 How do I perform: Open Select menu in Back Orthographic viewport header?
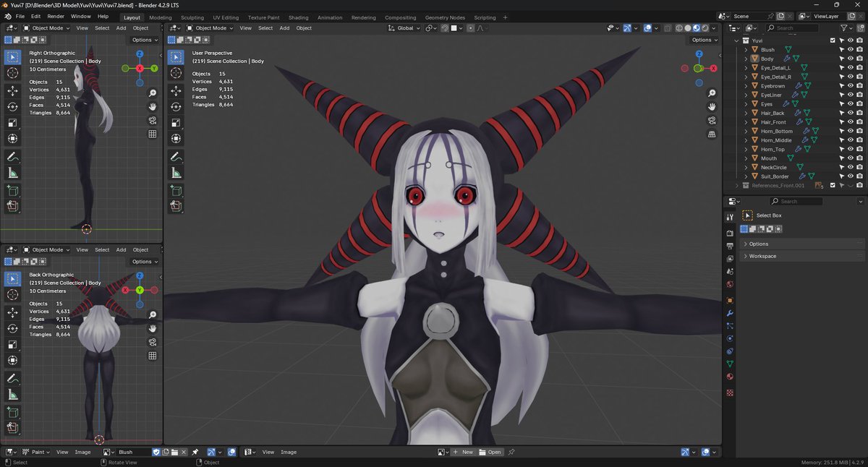tap(102, 250)
